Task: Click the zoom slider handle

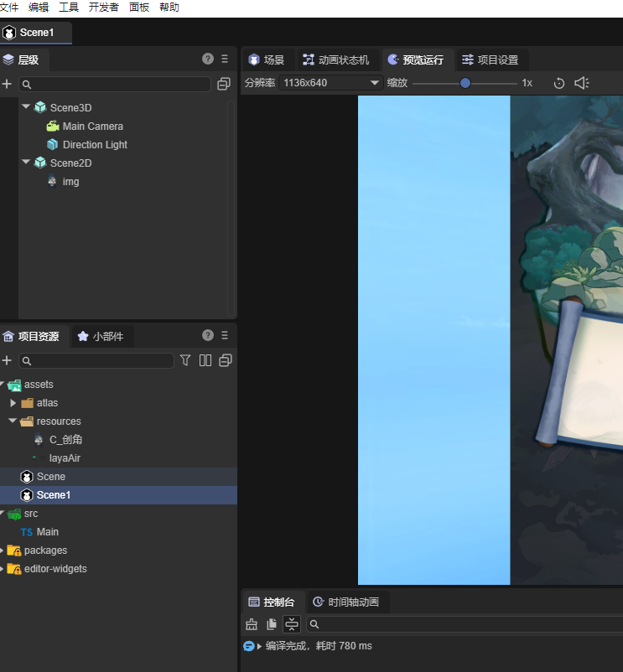Action: click(465, 83)
